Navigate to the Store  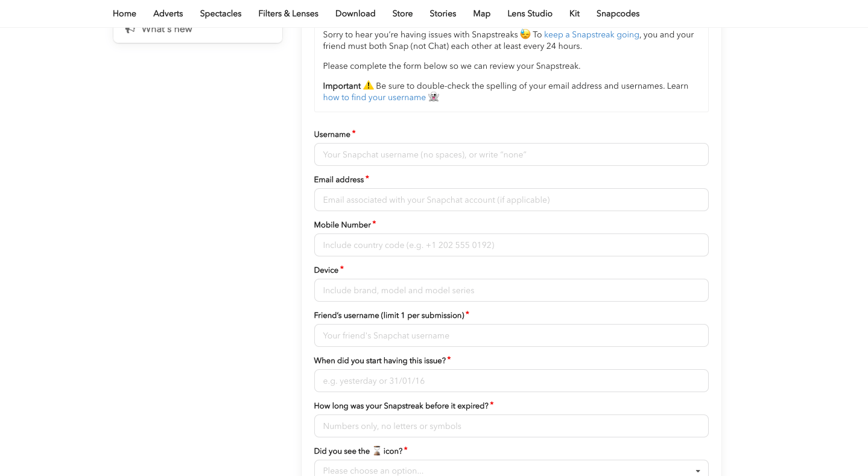pos(402,13)
